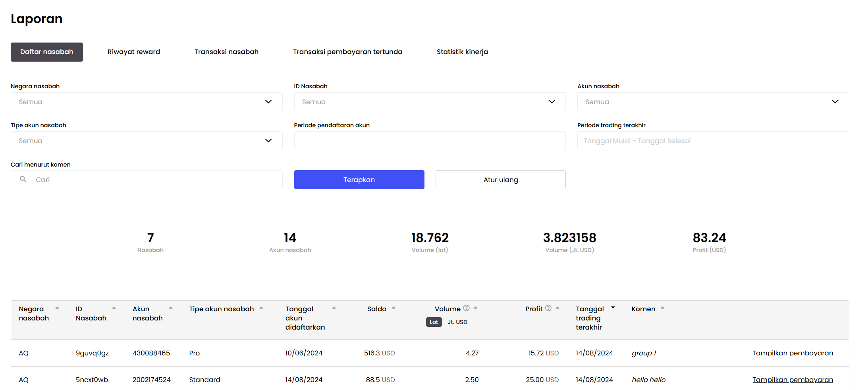The height and width of the screenshot is (390, 868).
Task: Open the Negara nasabah dropdown
Action: pyautogui.click(x=147, y=102)
